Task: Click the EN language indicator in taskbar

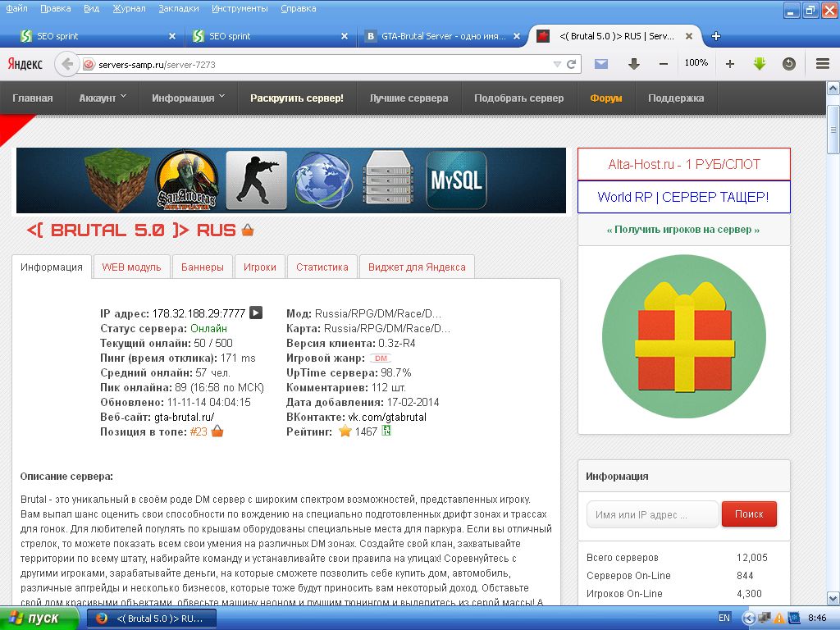Action: (x=724, y=618)
